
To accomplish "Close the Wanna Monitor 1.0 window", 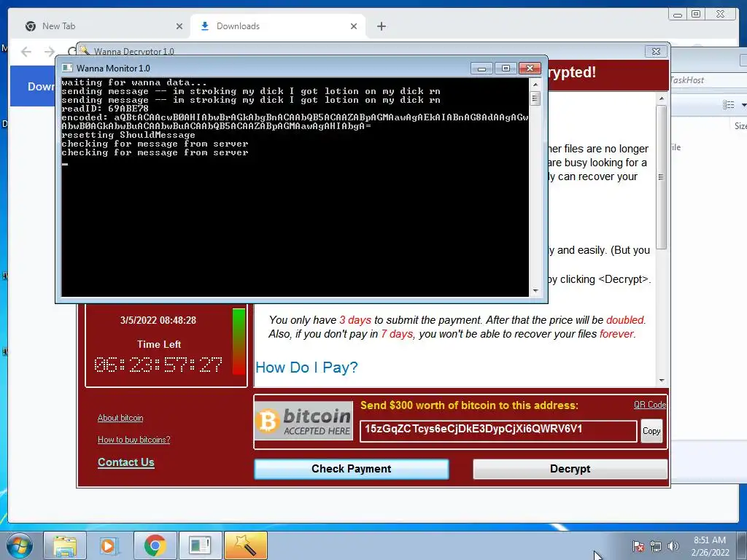I will pos(530,69).
